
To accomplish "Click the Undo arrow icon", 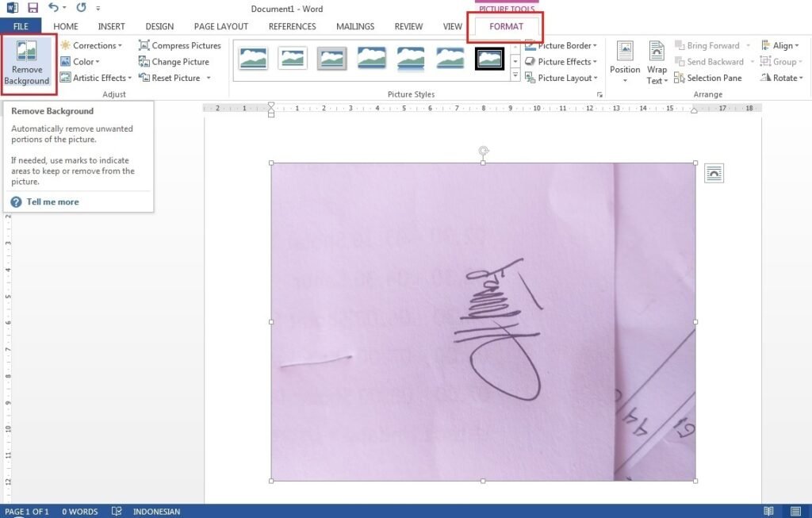I will [x=53, y=8].
